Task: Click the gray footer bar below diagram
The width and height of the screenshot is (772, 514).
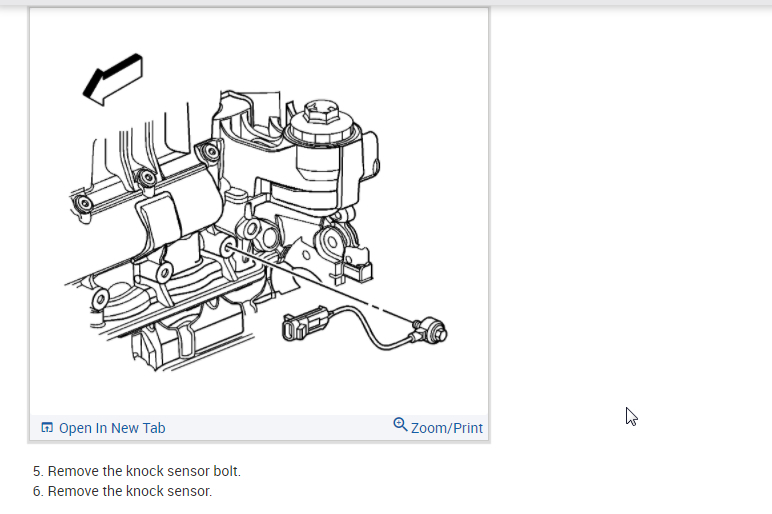Action: click(x=259, y=427)
